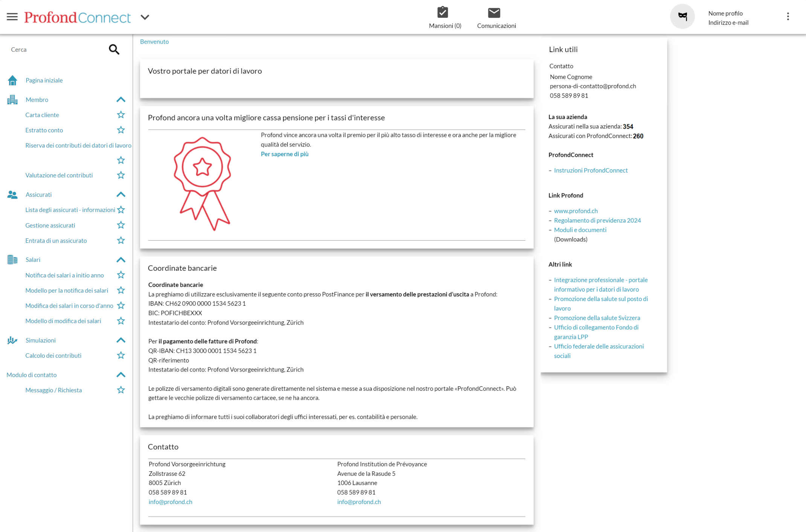This screenshot has height=532, width=806.
Task: Click the profile avatar mask icon
Action: click(682, 17)
